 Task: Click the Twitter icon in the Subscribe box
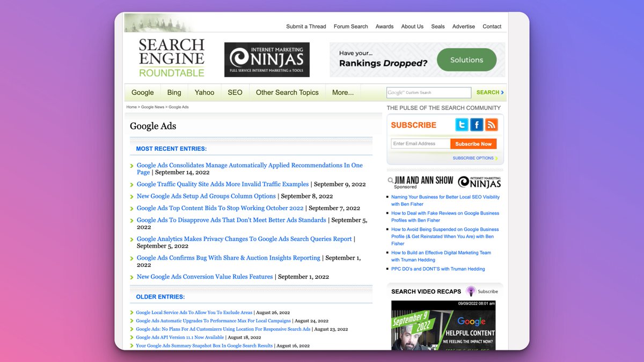462,124
